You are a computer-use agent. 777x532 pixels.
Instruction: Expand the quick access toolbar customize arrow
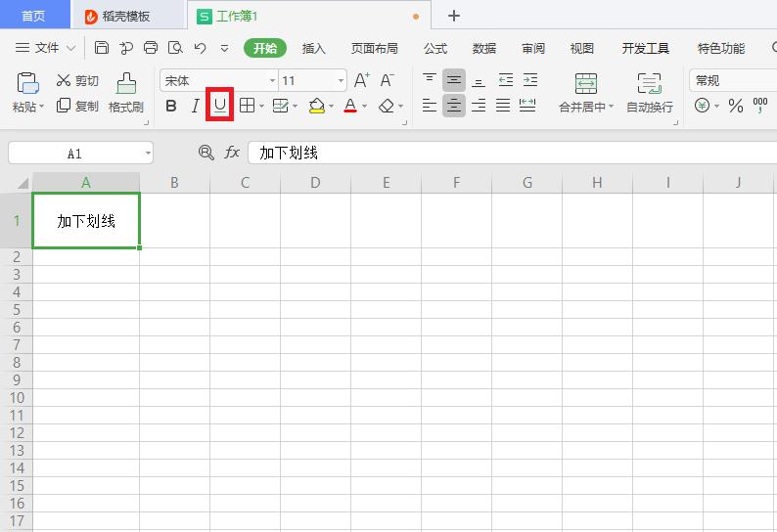click(x=224, y=48)
